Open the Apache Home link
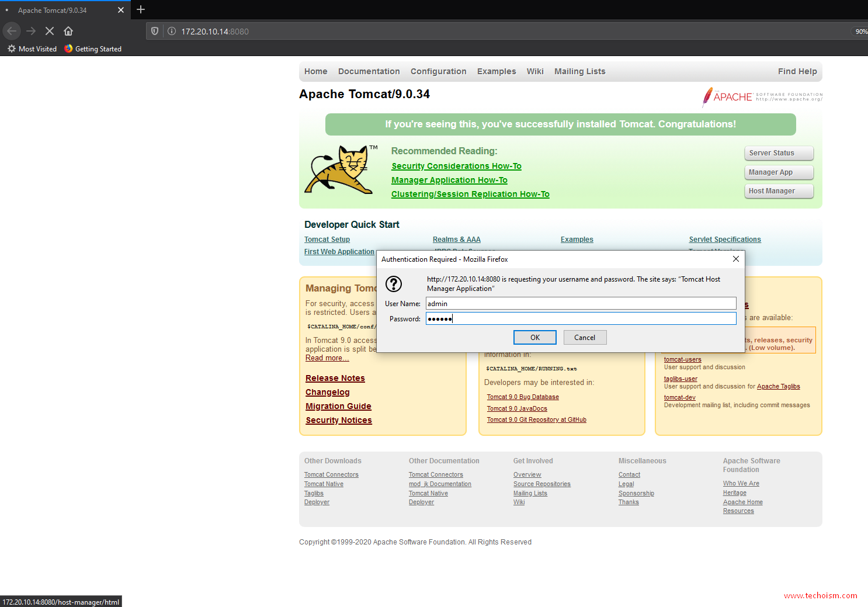868x607 pixels. [743, 502]
